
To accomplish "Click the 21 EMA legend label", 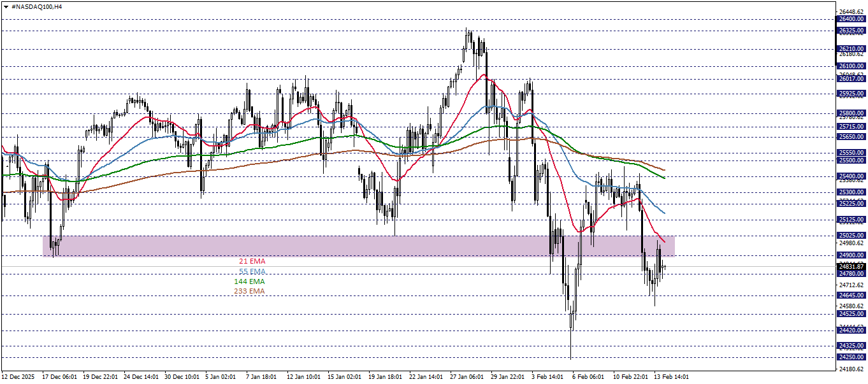I will (x=252, y=261).
